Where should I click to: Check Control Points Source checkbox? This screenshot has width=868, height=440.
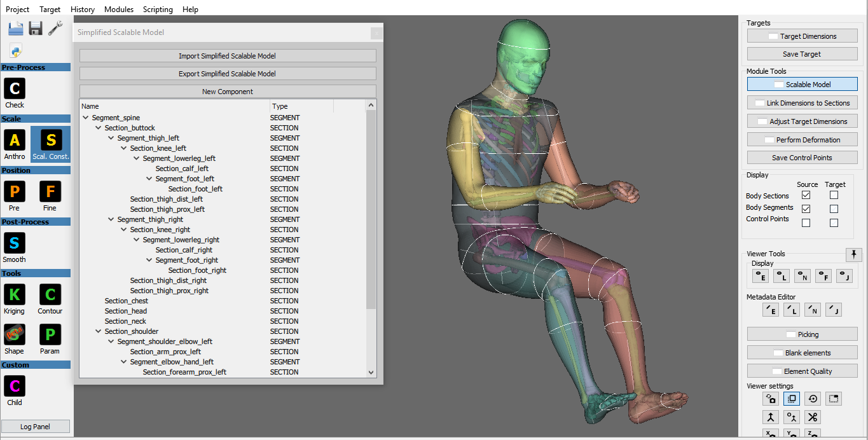(806, 223)
